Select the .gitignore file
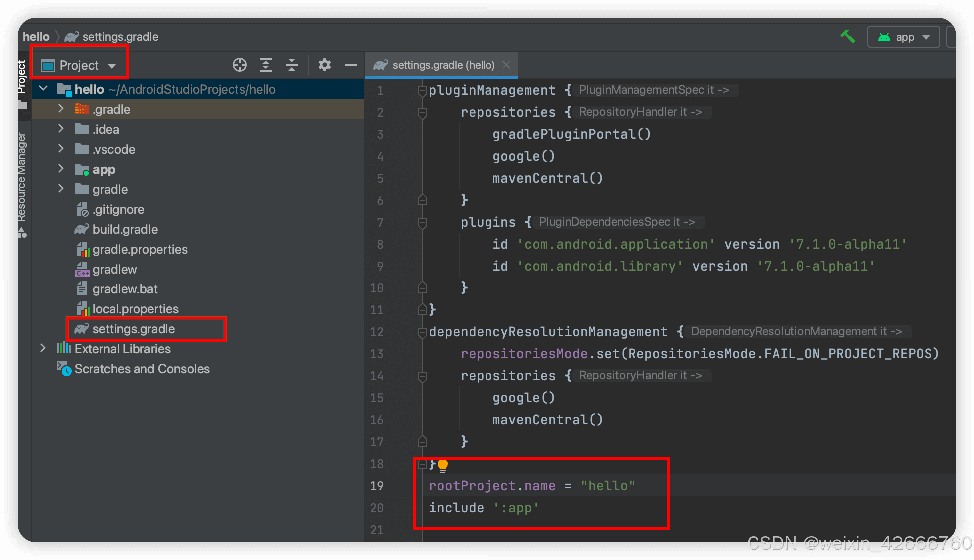Screen dimensions: 974x560 pyautogui.click(x=118, y=209)
